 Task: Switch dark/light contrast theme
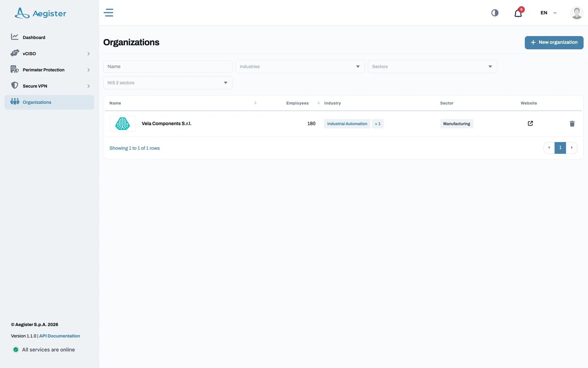tap(495, 13)
